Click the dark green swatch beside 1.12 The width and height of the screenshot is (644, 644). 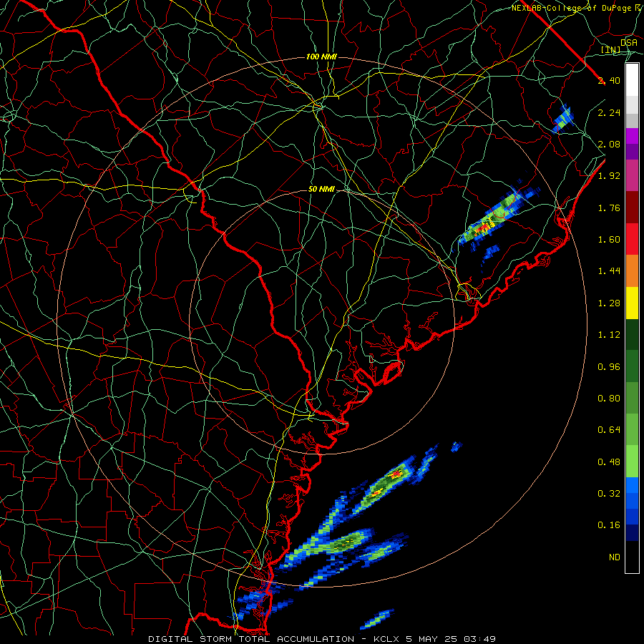coord(632,335)
